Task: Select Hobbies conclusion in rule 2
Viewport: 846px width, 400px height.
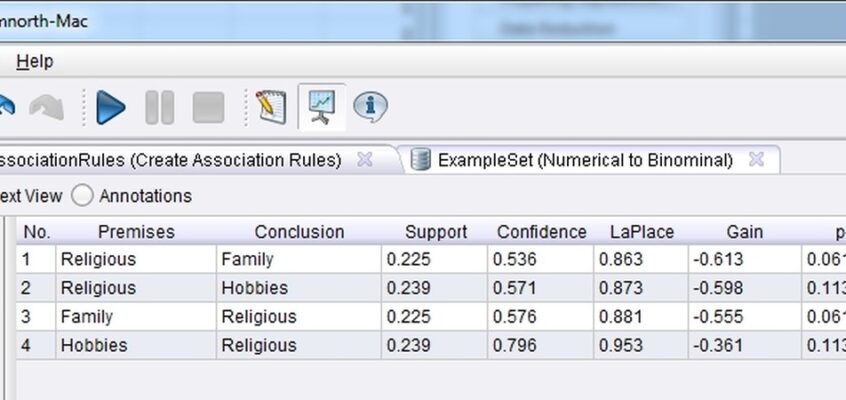Action: click(x=299, y=288)
